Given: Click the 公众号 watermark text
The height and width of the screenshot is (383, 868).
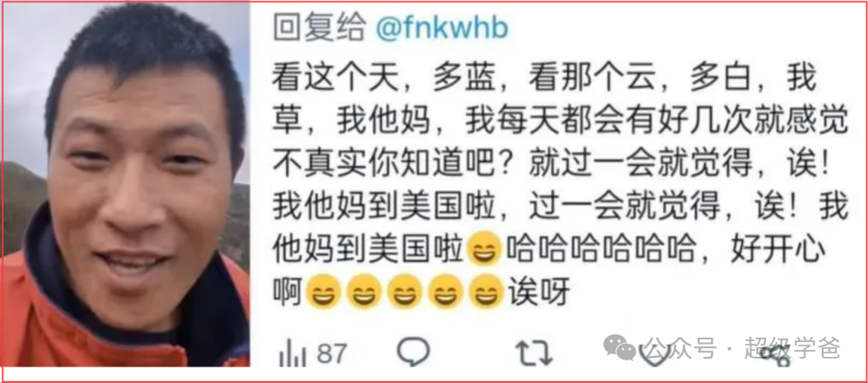Looking at the screenshot, I should tap(681, 347).
